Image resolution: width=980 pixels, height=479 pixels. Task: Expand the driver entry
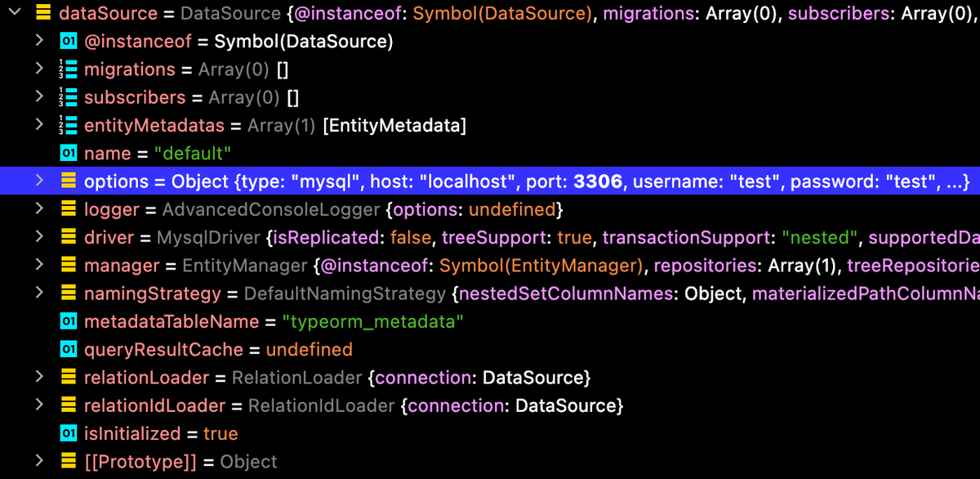39,237
